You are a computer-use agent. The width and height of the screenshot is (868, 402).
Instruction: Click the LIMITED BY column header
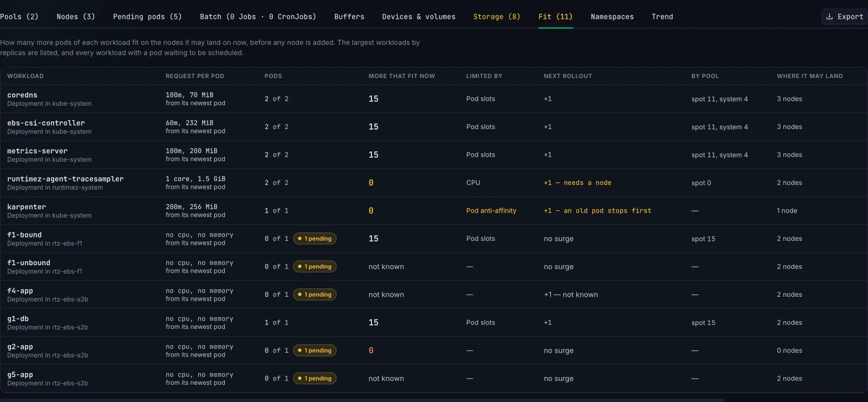[x=484, y=76]
